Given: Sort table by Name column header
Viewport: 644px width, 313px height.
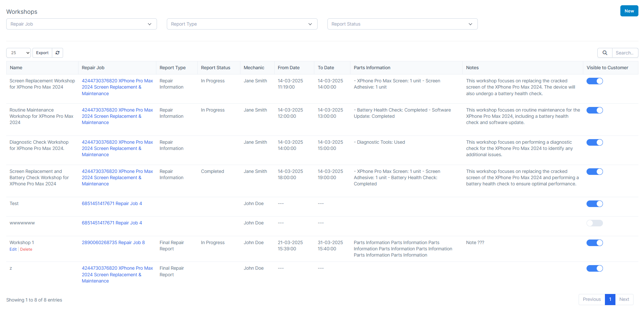Looking at the screenshot, I should click(16, 68).
